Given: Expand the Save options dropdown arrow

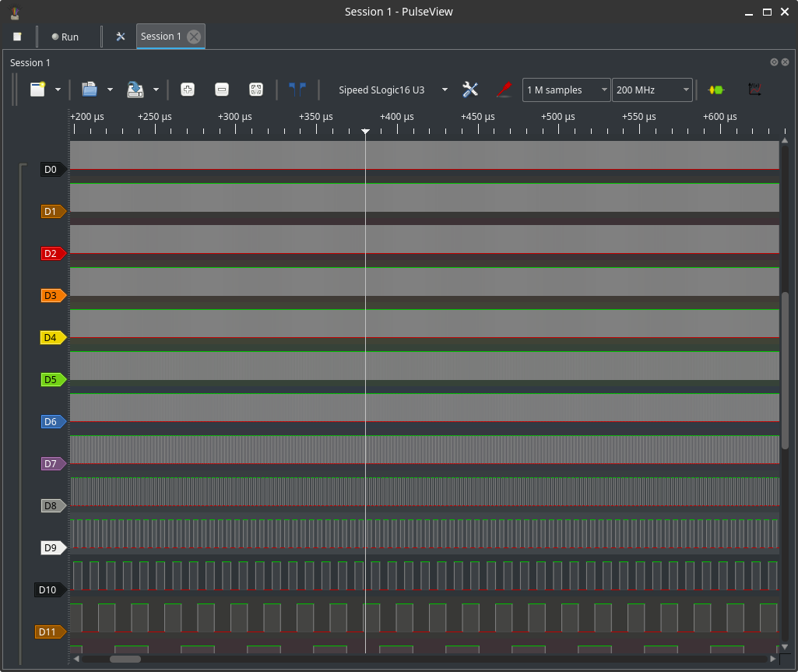Looking at the screenshot, I should 156,90.
